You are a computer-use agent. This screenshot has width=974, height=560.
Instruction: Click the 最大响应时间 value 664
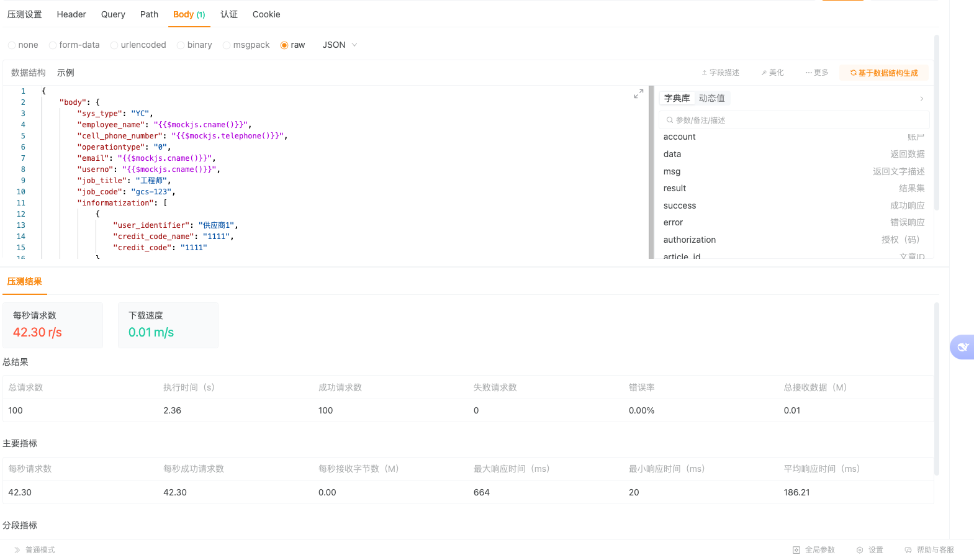pyautogui.click(x=482, y=492)
